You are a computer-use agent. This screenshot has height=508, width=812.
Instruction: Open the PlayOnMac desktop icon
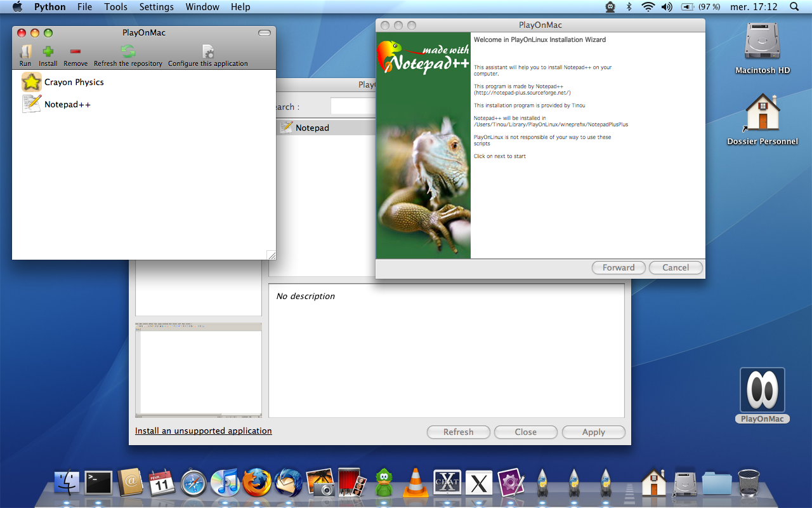pos(762,390)
